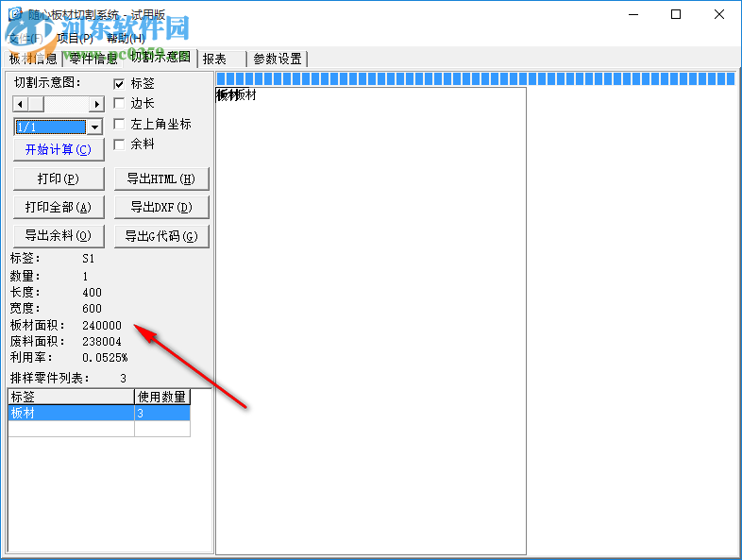Click the 打印全部(A) button
742x560 pixels.
[x=59, y=208]
